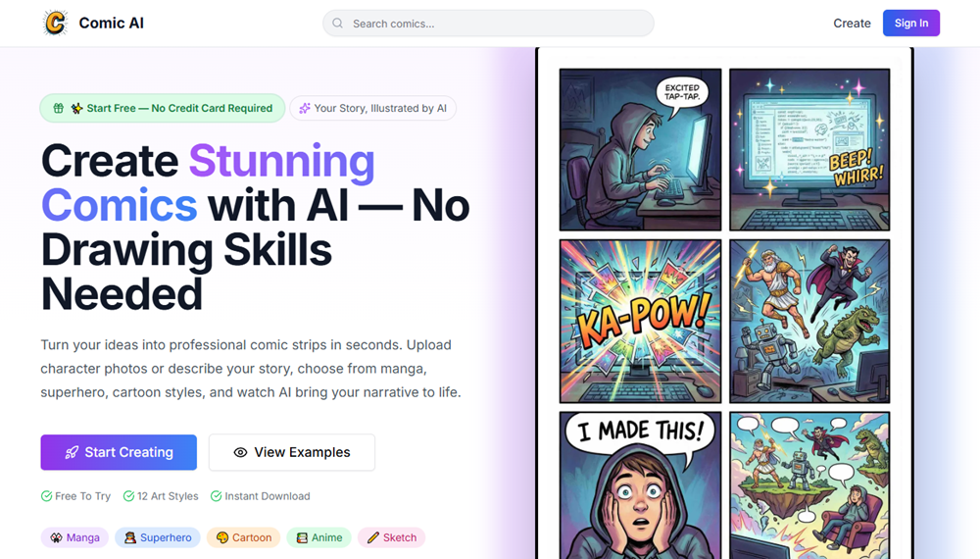Go to home via Comic AI title
Screen dimensions: 980x559
[x=112, y=24]
